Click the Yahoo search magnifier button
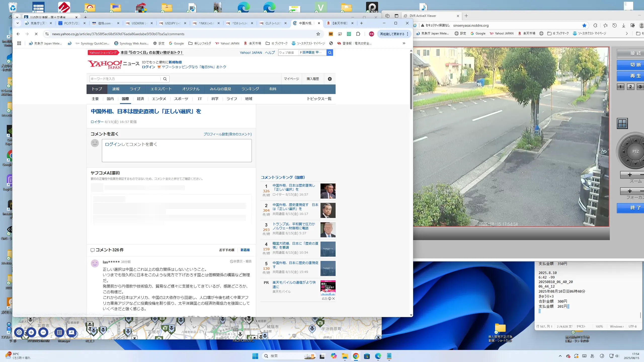Screen dimensions: 644x362 [x=330, y=53]
